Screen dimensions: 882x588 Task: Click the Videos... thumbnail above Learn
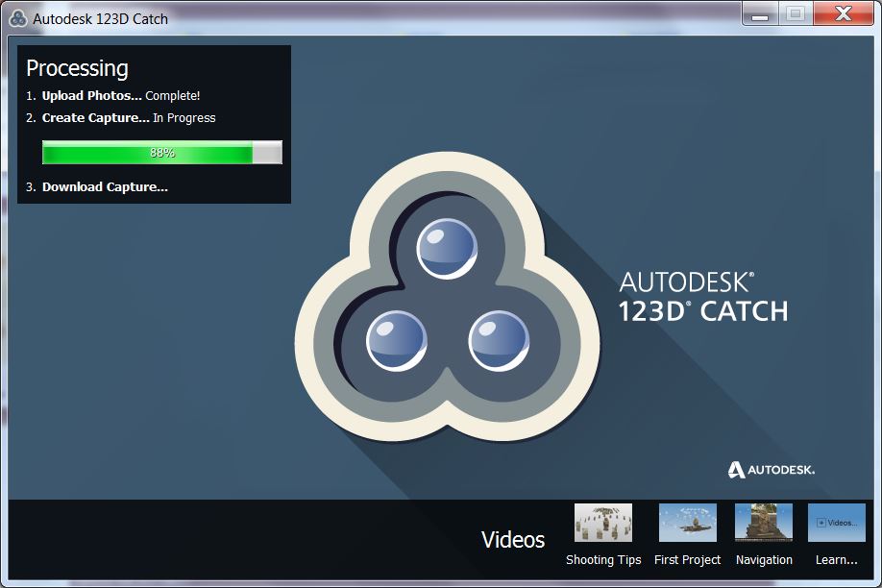coord(837,523)
